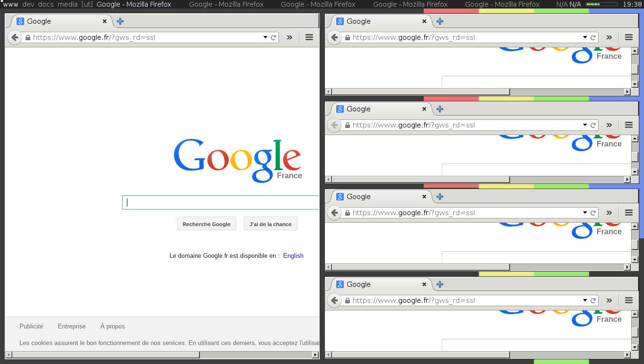Expand URL history dropdown in the second right window
The image size is (644, 364).
coord(585,125)
